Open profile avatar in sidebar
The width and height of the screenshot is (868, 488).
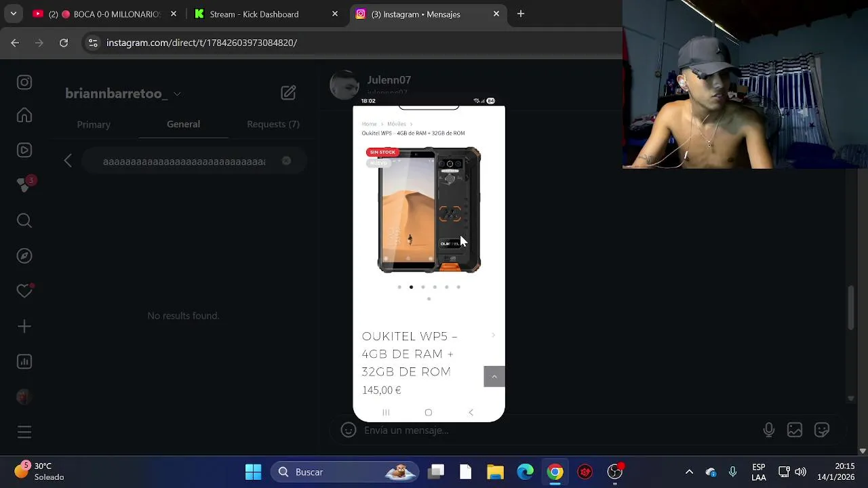click(x=24, y=397)
